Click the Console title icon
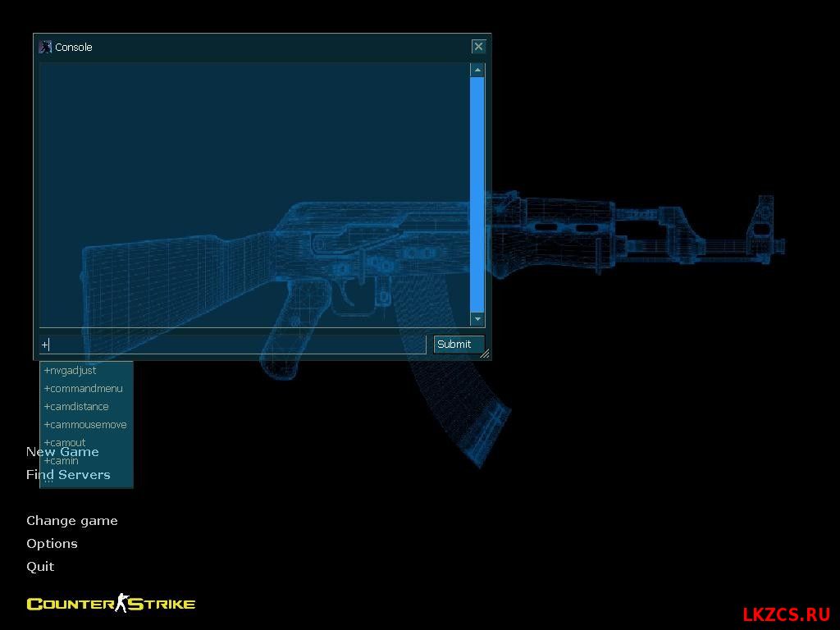 pos(46,47)
